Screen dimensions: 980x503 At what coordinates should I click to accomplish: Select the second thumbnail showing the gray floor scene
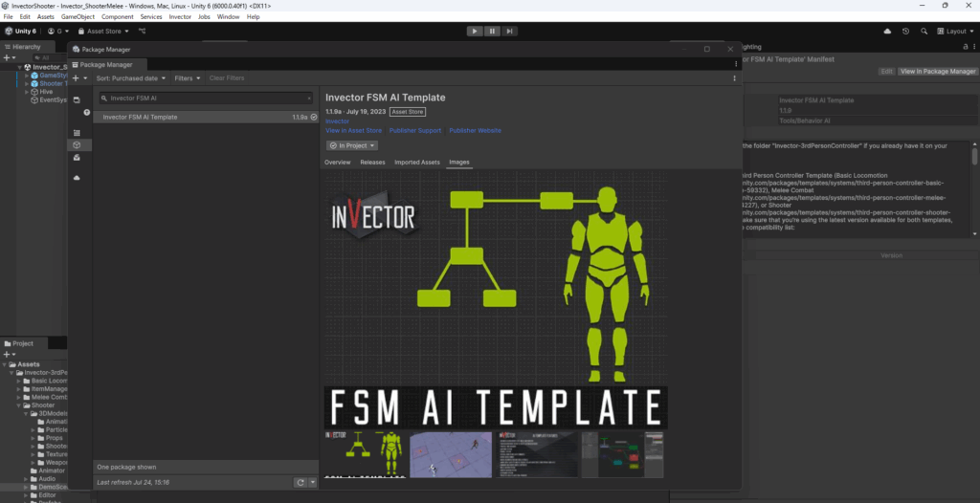(x=451, y=454)
